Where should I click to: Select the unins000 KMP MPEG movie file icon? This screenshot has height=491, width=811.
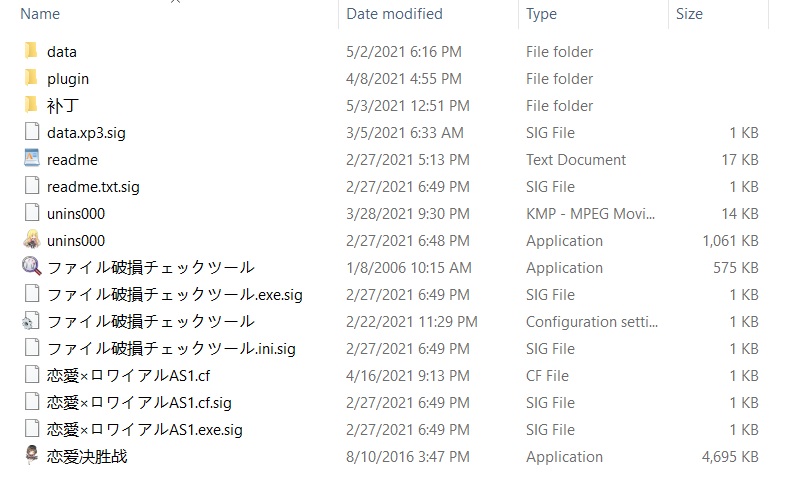31,213
